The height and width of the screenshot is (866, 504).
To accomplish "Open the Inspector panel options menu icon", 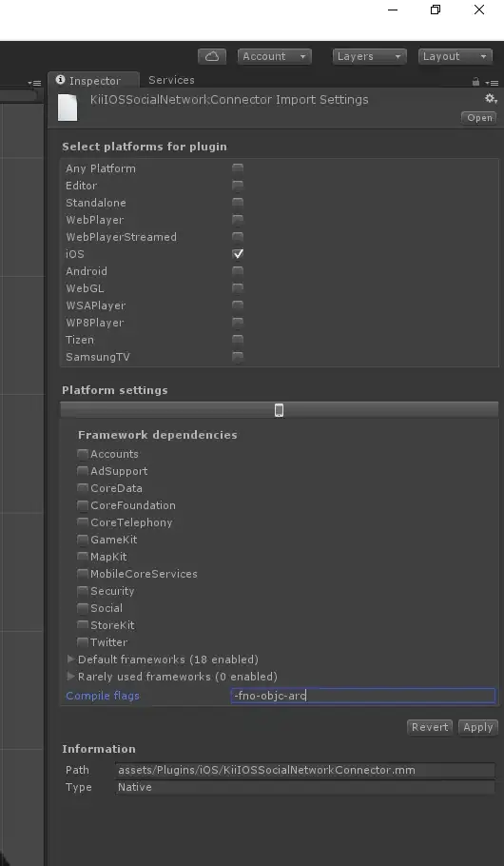I will click(492, 82).
